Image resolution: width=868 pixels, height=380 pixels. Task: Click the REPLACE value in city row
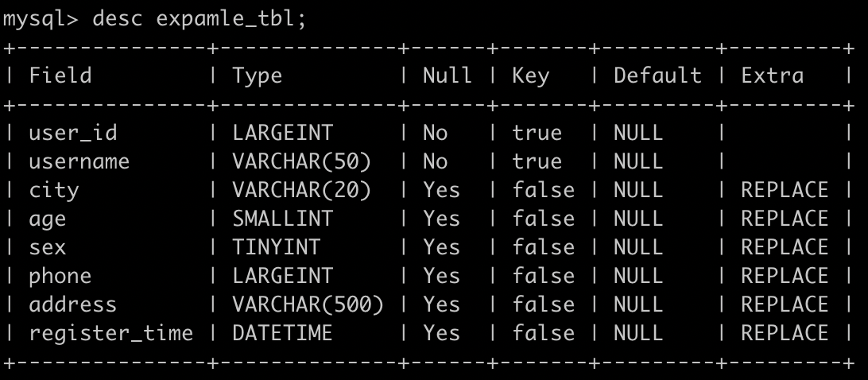coord(785,190)
